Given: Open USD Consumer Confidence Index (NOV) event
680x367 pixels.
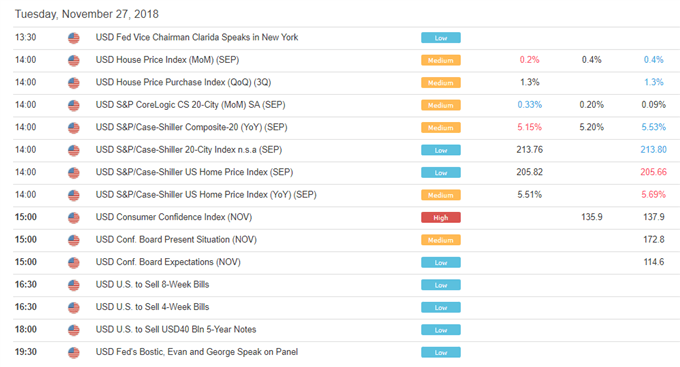Looking at the screenshot, I should (173, 217).
